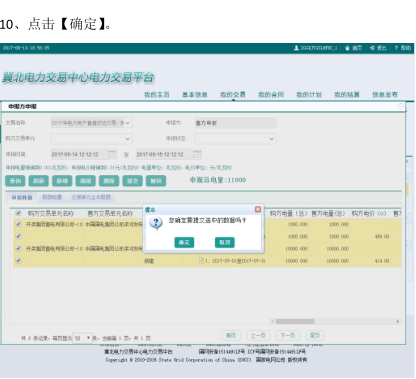Uncheck the last data row checkbox

(18, 260)
